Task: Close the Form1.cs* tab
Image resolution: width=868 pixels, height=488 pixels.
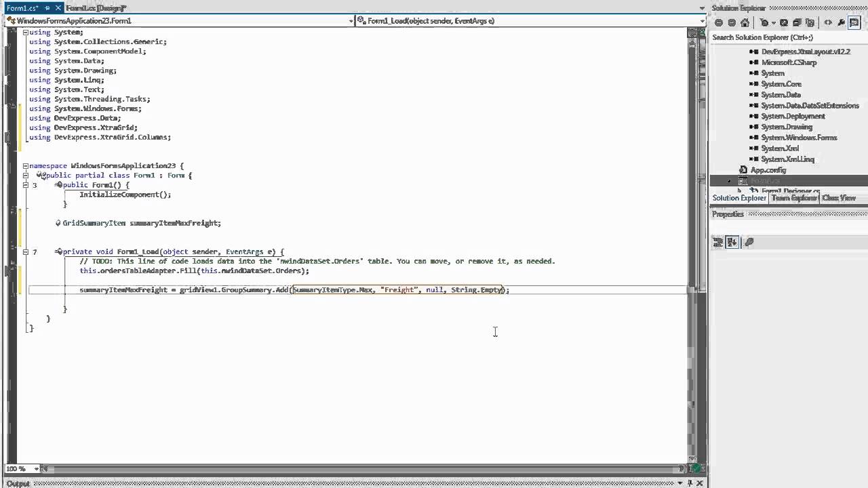Action: tap(57, 8)
